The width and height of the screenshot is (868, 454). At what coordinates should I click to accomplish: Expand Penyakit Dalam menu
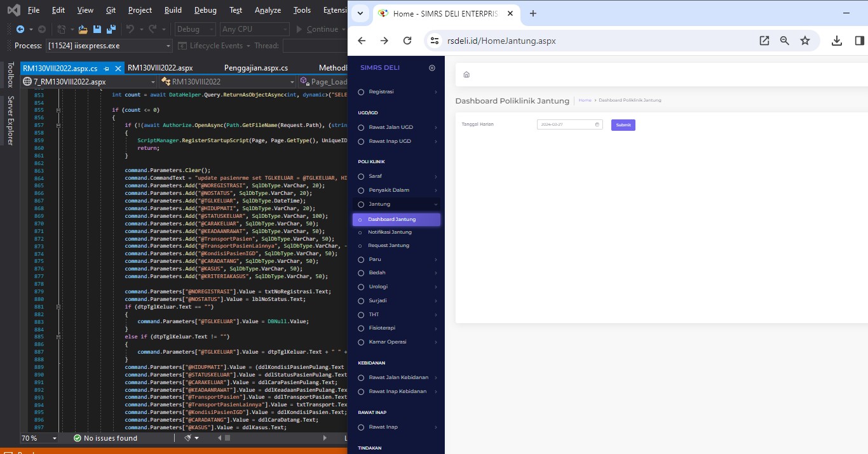397,190
